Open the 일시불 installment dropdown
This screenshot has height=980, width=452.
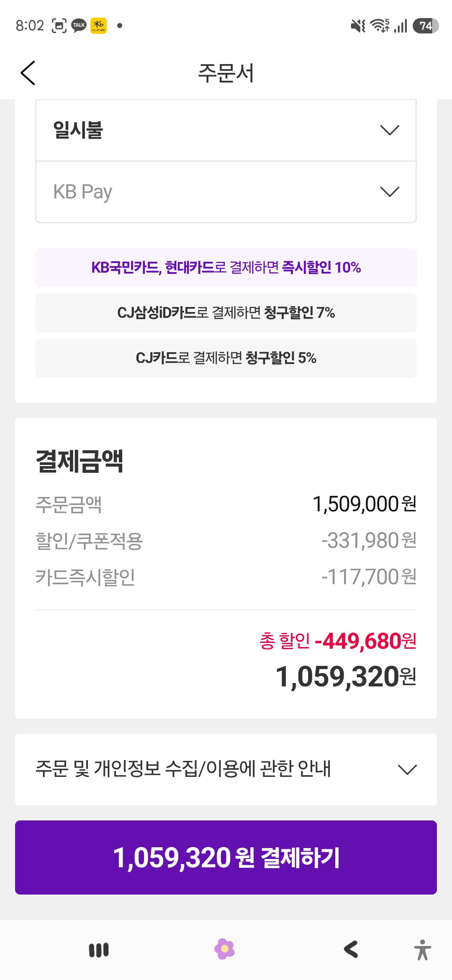pyautogui.click(x=226, y=130)
